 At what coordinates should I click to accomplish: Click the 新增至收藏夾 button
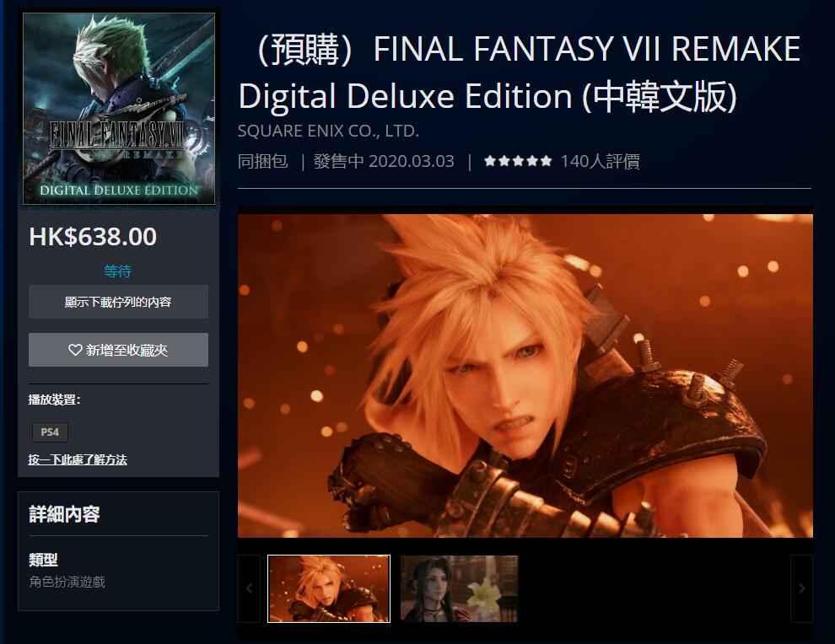(118, 350)
